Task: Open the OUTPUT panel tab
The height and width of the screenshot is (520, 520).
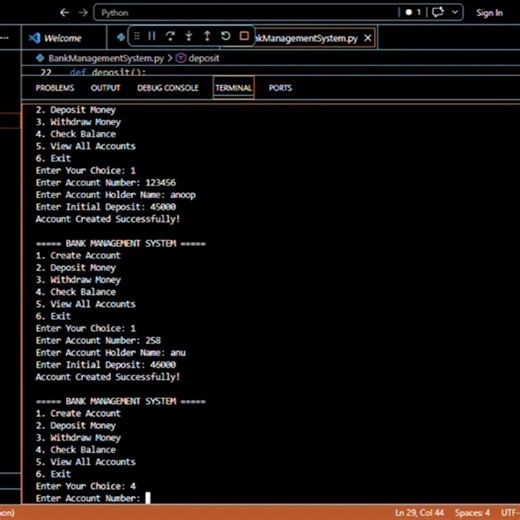Action: click(105, 88)
